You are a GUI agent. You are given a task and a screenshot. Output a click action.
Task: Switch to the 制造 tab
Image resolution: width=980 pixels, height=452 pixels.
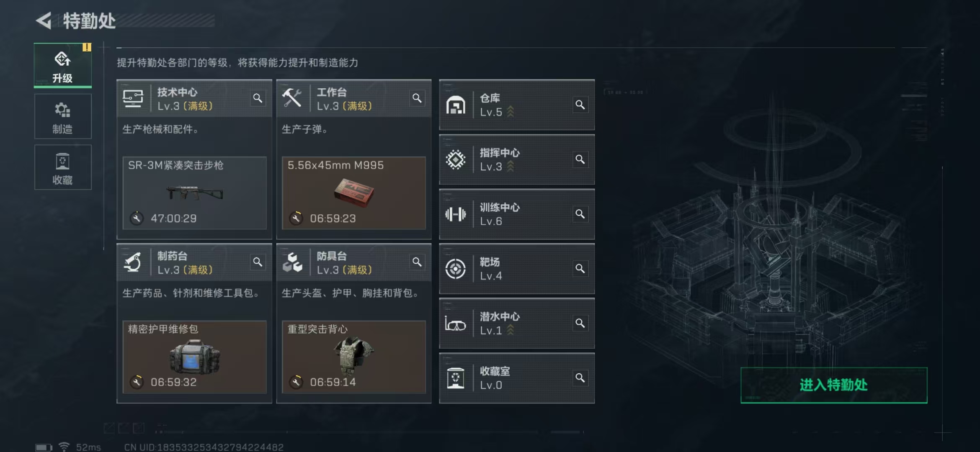coord(63,116)
